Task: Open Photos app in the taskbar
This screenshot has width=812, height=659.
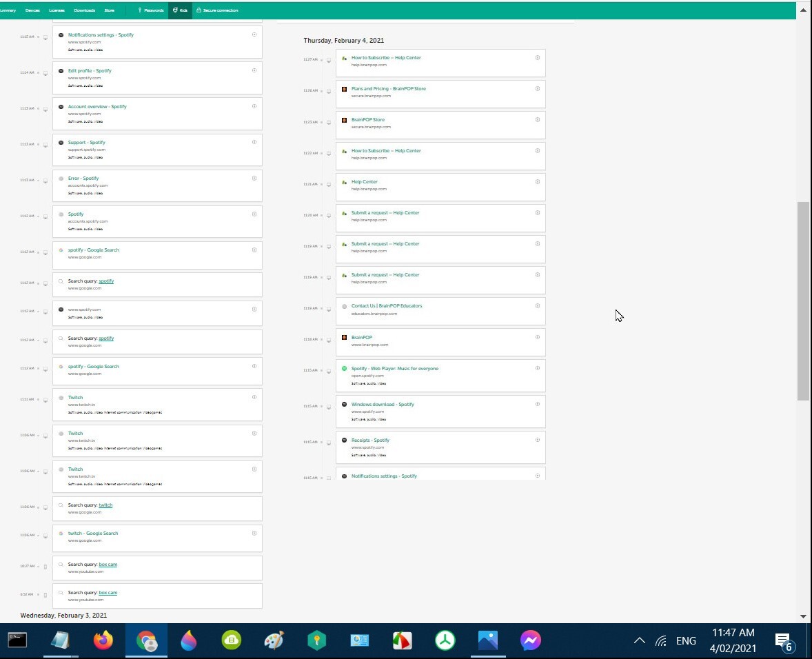Action: click(x=488, y=640)
